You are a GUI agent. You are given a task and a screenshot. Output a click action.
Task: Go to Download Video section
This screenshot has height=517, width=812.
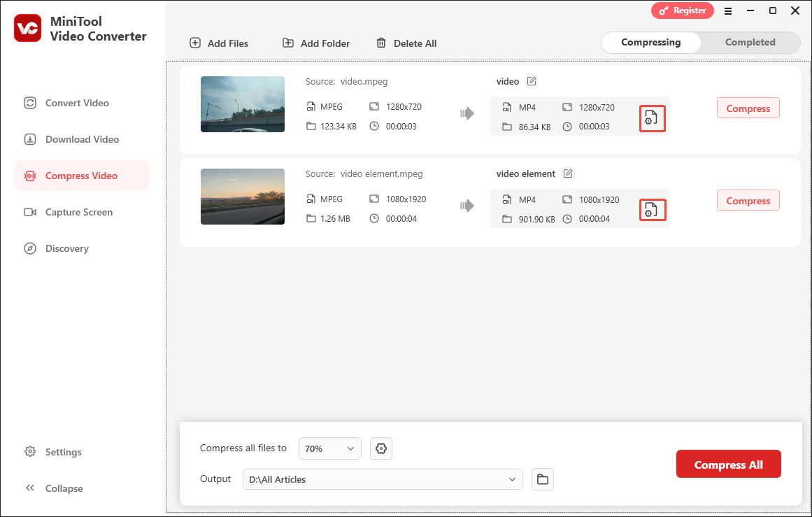pos(82,139)
